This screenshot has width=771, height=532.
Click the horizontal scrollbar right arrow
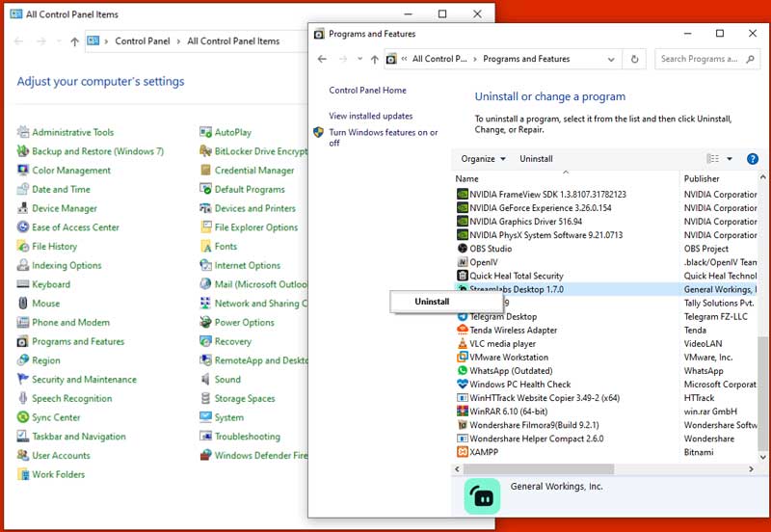click(x=751, y=469)
